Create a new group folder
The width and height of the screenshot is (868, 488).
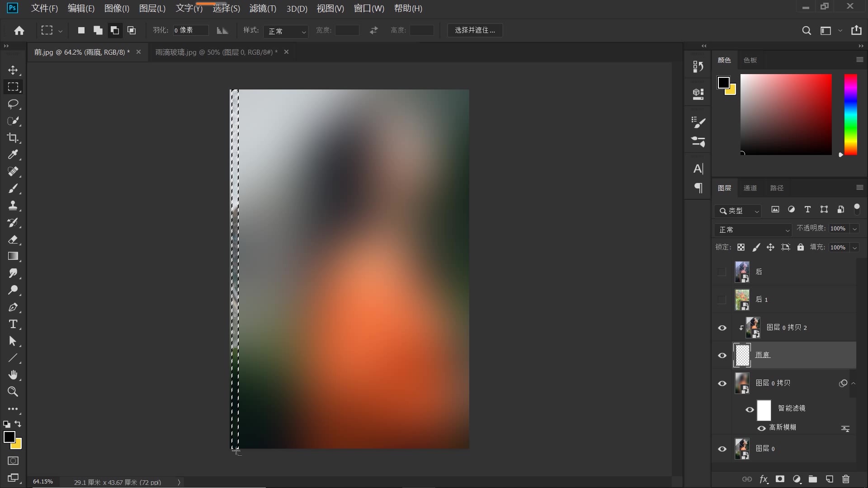813,479
